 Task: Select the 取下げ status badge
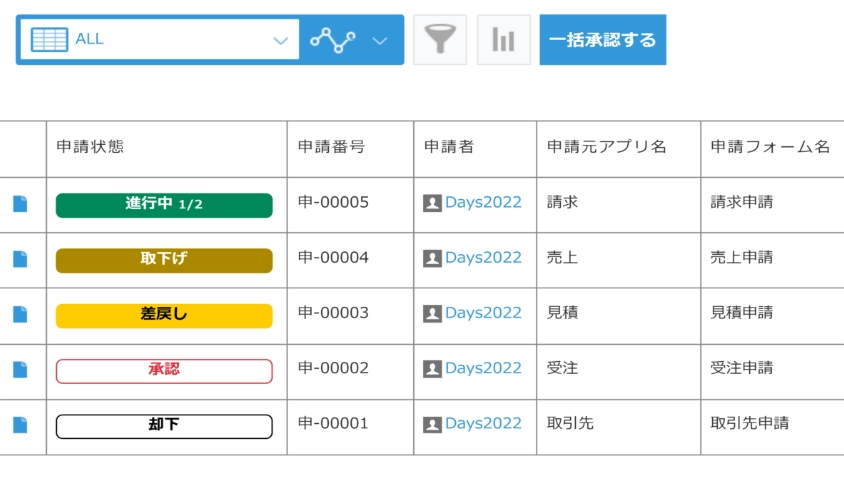[164, 260]
